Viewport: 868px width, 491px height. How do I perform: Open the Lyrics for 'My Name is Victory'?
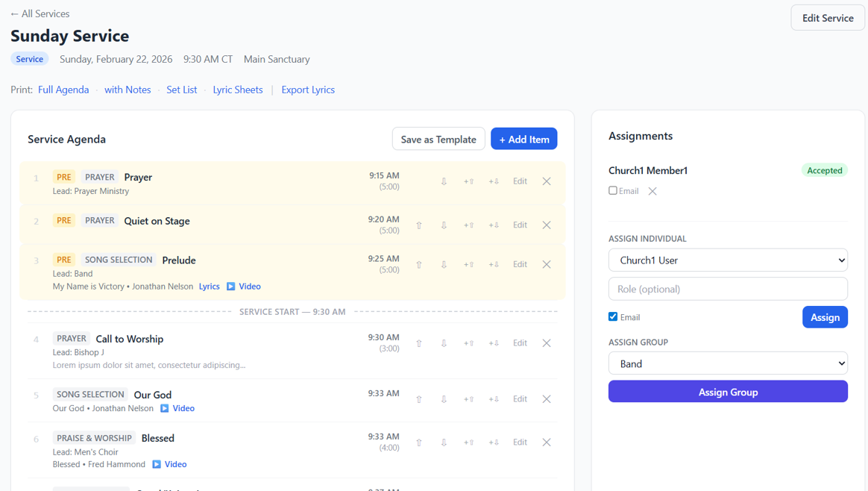click(209, 286)
